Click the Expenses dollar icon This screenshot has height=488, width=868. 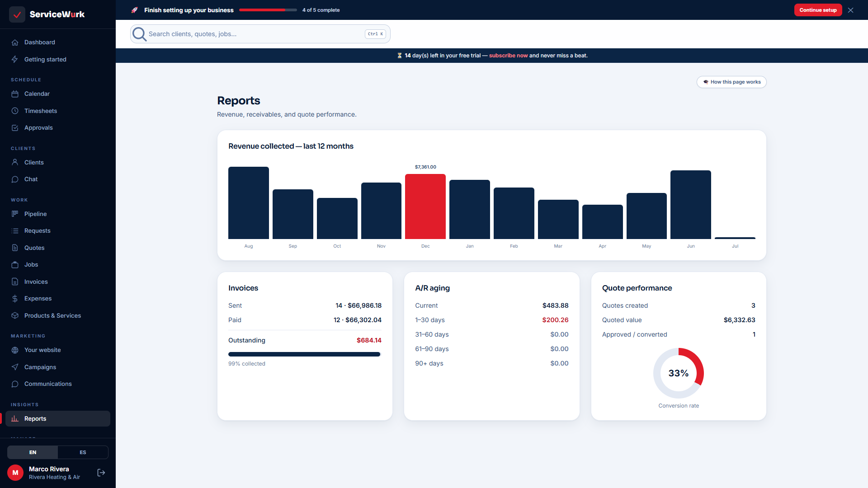pyautogui.click(x=15, y=299)
